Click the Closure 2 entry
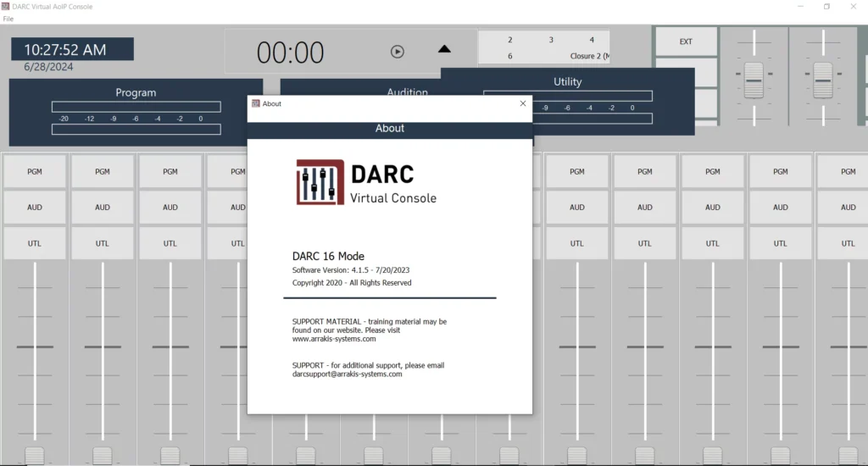 tap(590, 56)
